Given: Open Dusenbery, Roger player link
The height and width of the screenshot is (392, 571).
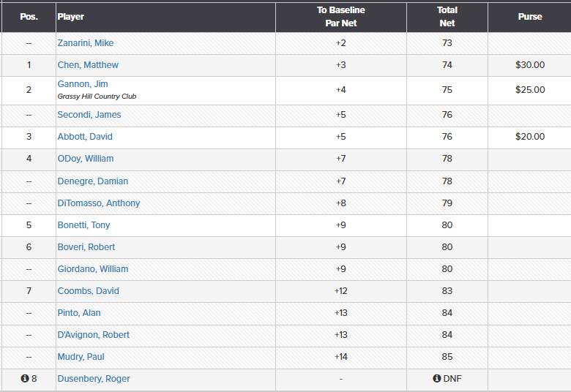Looking at the screenshot, I should (x=94, y=379).
